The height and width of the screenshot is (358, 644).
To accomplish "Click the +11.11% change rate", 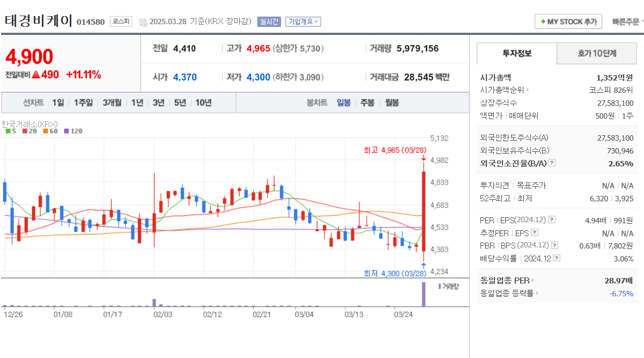I will (84, 75).
